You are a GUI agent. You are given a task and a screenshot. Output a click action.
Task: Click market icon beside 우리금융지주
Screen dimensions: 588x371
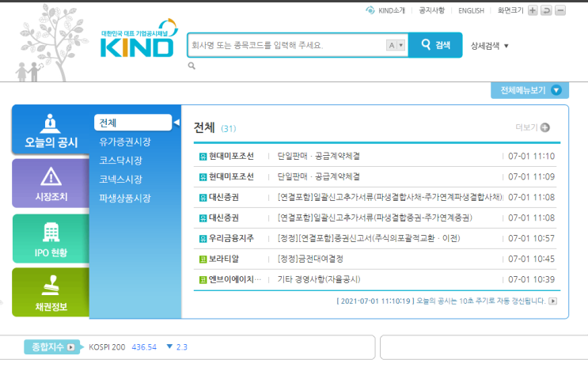(203, 239)
